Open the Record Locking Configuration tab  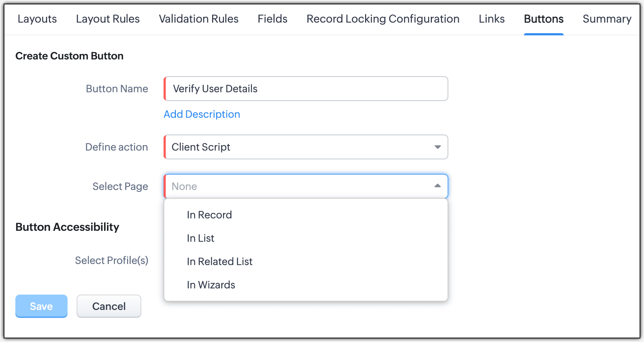[383, 19]
